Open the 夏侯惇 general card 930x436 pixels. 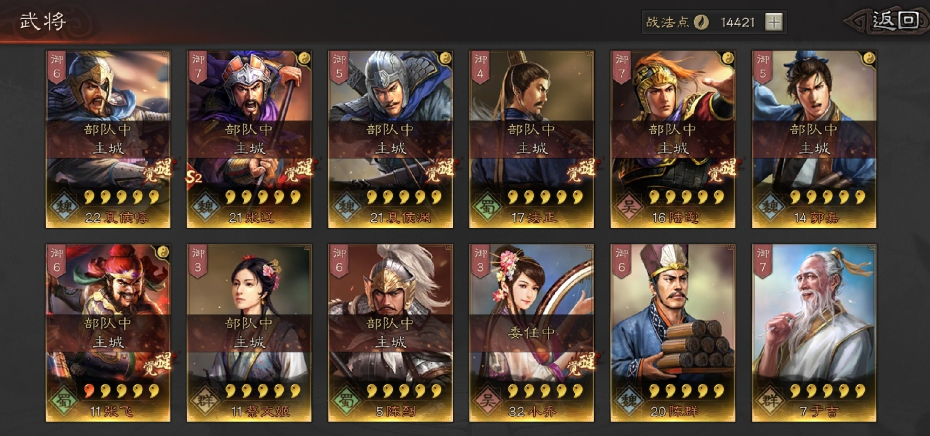click(x=109, y=139)
